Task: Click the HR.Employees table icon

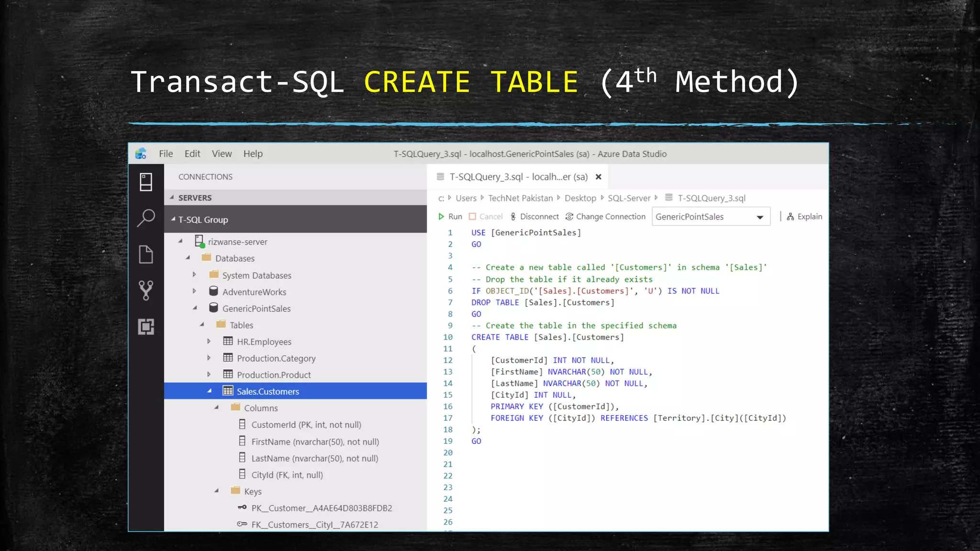Action: tap(228, 341)
